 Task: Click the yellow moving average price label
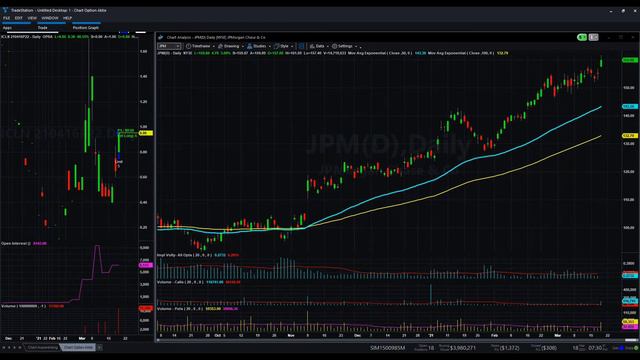(630, 136)
